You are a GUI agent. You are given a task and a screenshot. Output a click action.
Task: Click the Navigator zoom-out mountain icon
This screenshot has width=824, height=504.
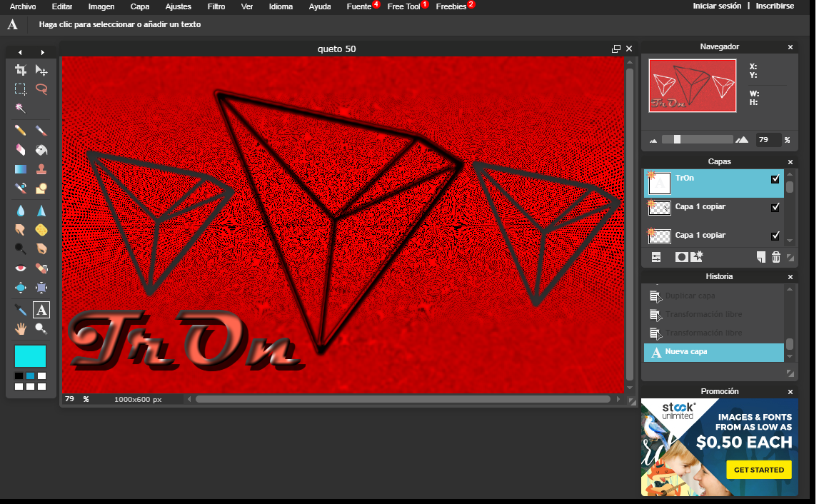[x=653, y=141]
